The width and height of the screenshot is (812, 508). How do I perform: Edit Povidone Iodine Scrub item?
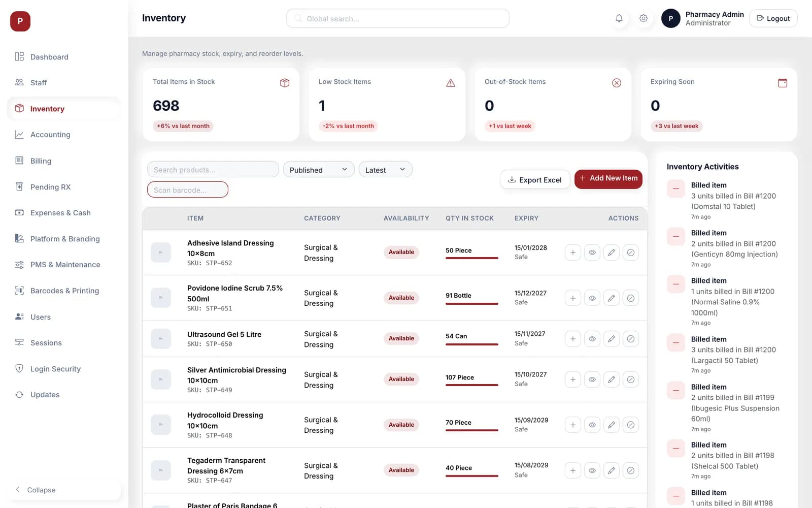pos(611,298)
